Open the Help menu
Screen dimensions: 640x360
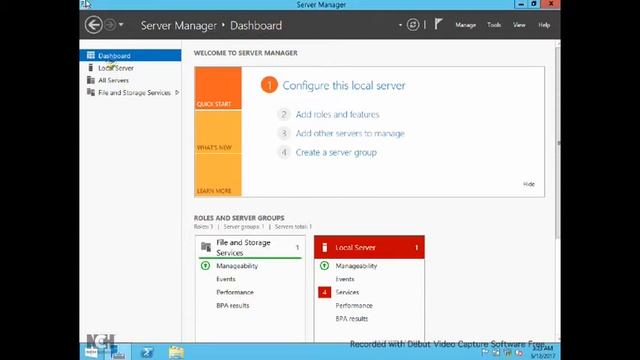544,25
